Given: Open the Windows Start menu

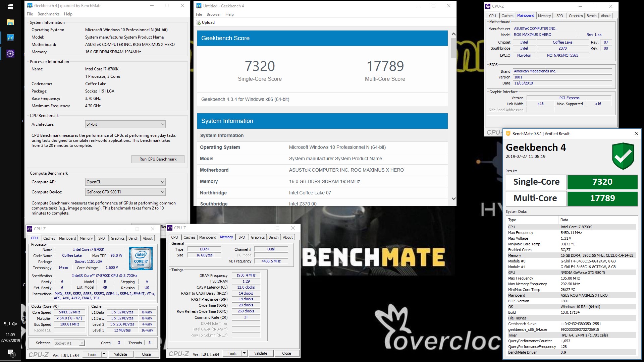Looking at the screenshot, I should click(x=10, y=6).
